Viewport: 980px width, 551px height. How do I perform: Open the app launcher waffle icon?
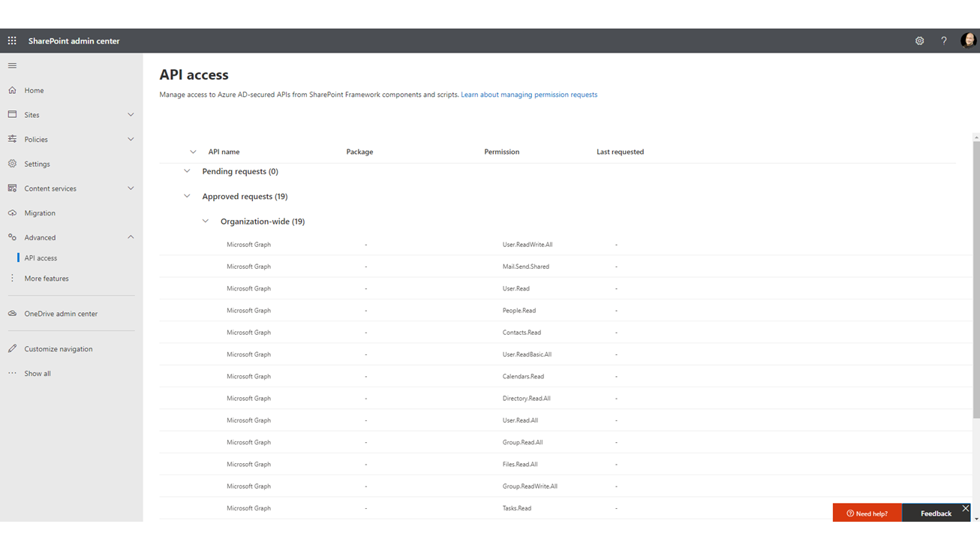click(12, 41)
